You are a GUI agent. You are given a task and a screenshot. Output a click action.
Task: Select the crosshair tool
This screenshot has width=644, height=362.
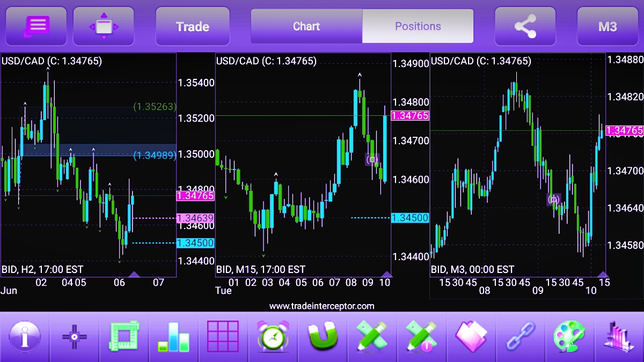(75, 337)
